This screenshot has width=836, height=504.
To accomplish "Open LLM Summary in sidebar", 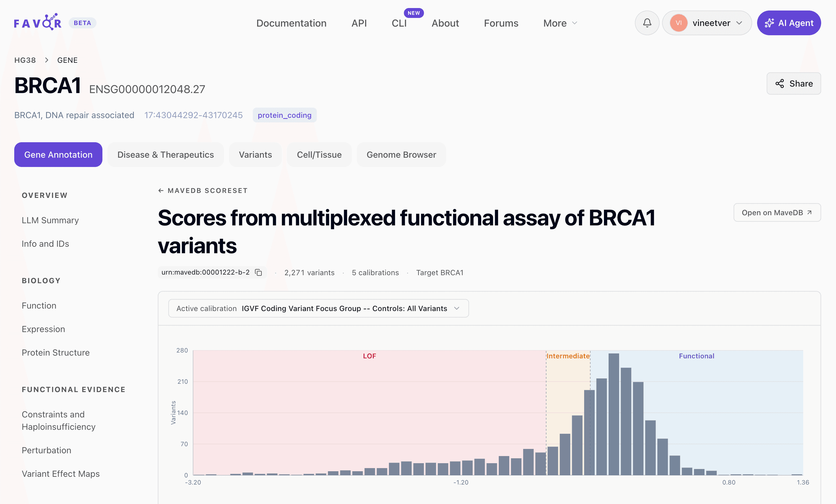I will 50,220.
